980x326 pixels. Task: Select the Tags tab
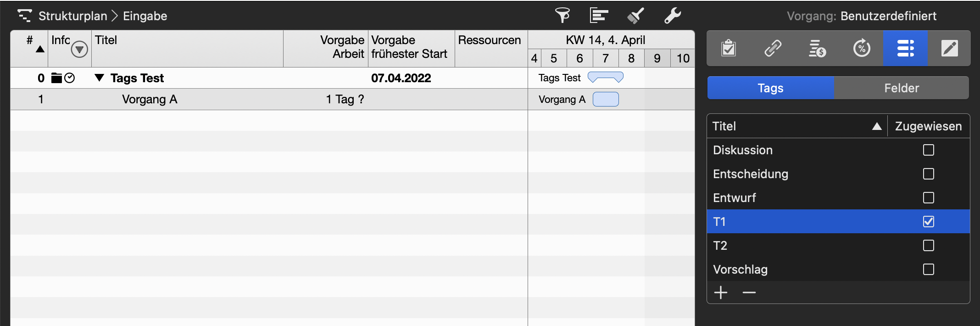tap(770, 88)
